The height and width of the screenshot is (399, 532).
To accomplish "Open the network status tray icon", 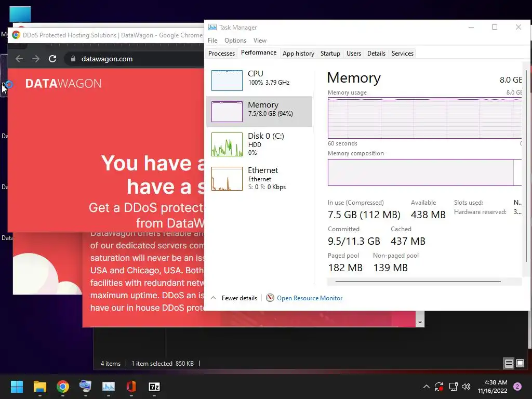I will 453,387.
